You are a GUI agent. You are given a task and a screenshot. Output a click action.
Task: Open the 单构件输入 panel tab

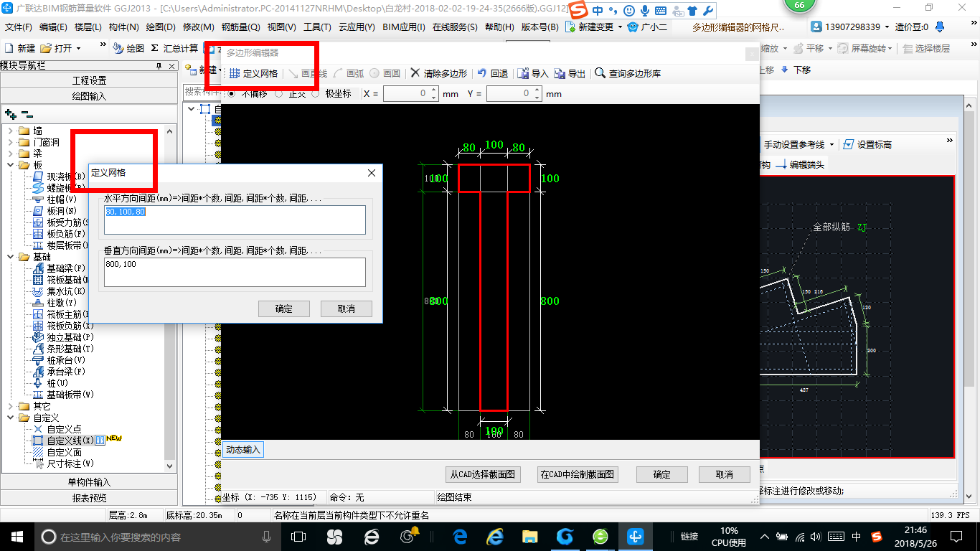(x=89, y=482)
